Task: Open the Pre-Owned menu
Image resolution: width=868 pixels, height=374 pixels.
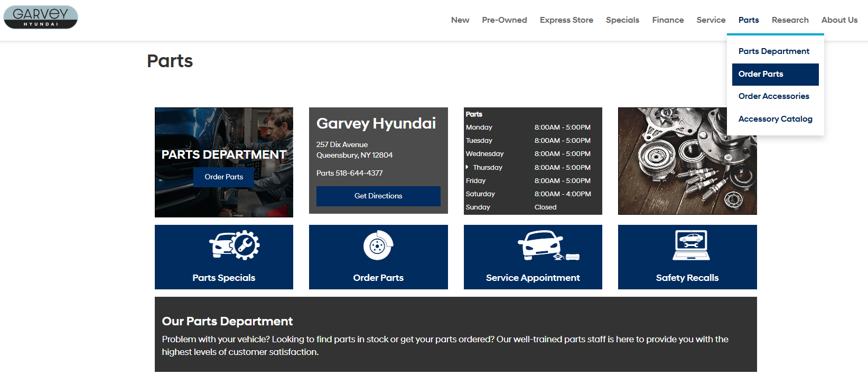Action: [505, 20]
